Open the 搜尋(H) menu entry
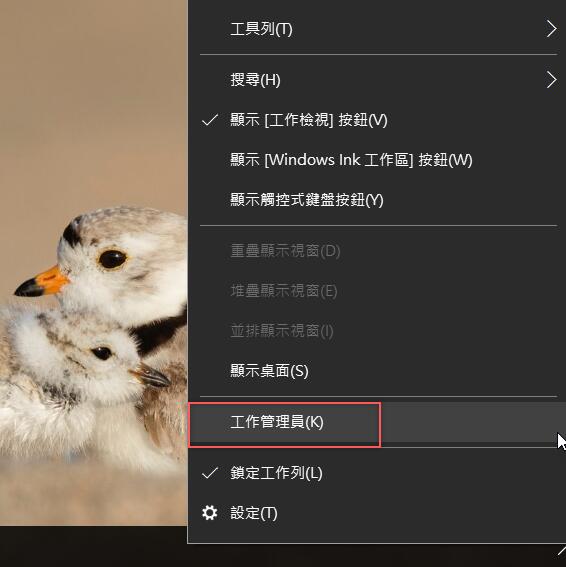Image resolution: width=566 pixels, height=567 pixels. 376,80
